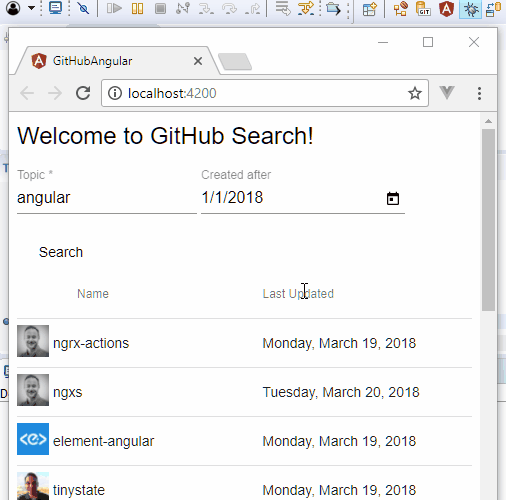The image size is (506, 500).
Task: Click Monday, March 19, 2018 in tinystate row
Action: (339, 490)
